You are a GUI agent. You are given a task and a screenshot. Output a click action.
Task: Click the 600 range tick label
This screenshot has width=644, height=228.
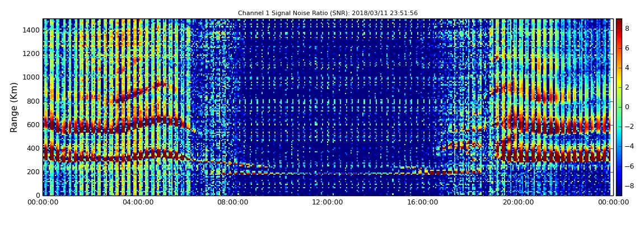point(34,124)
